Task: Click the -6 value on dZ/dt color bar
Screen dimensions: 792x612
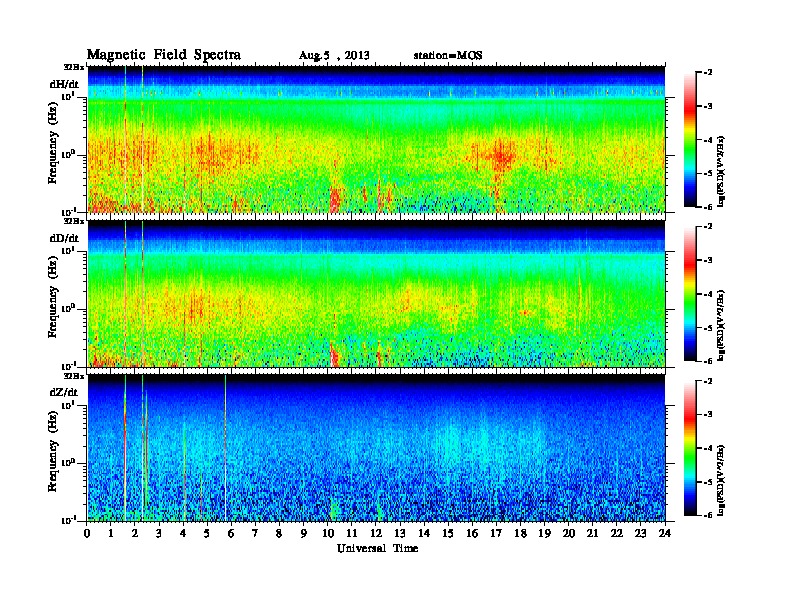Action: click(x=709, y=515)
